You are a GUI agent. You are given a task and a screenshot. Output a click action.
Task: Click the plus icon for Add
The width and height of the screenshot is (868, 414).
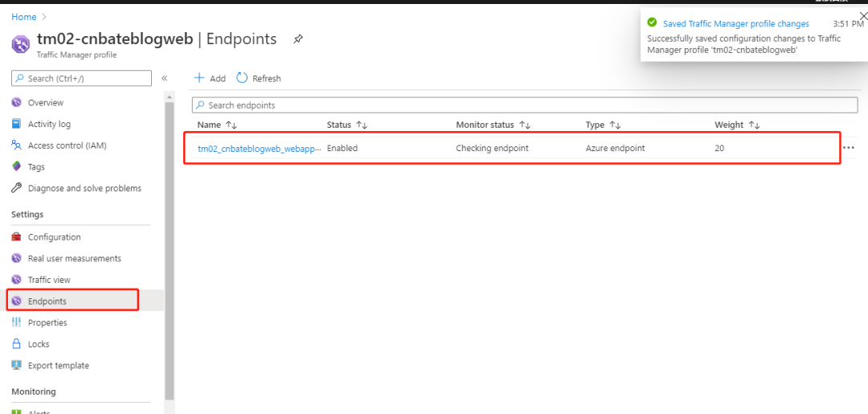[199, 78]
